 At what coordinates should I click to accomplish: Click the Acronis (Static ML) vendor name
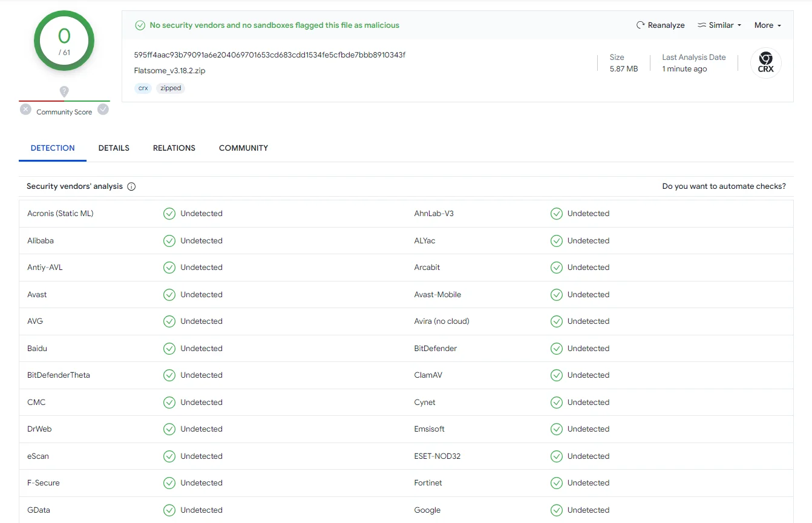click(61, 214)
